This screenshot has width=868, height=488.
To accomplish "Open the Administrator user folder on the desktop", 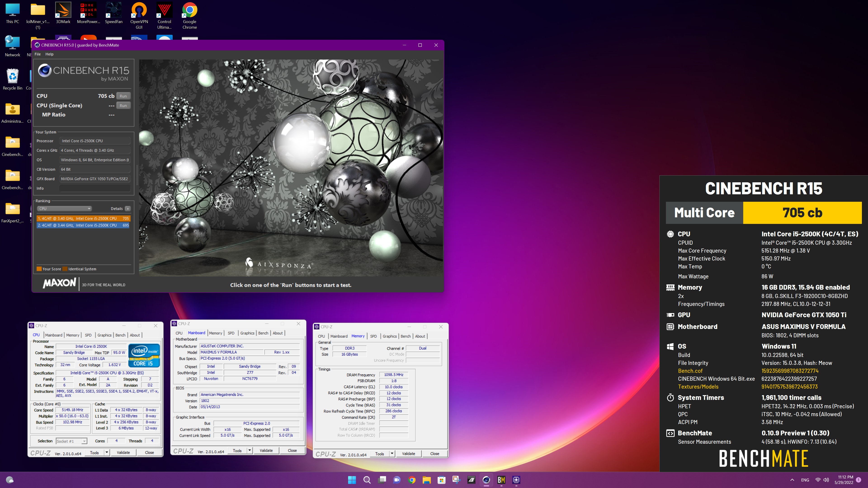I will [12, 113].
